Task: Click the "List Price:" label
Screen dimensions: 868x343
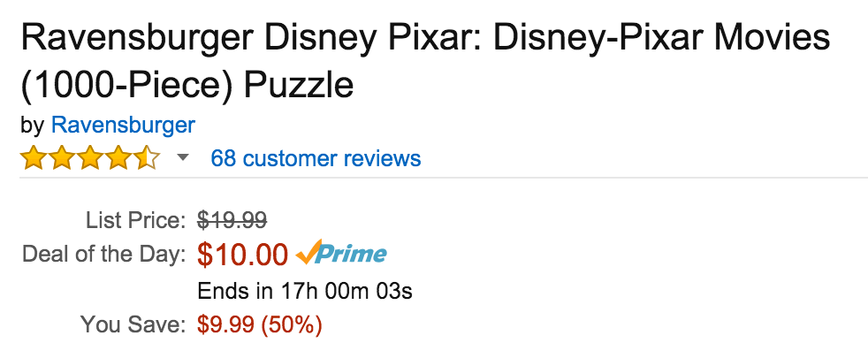Action: [135, 221]
